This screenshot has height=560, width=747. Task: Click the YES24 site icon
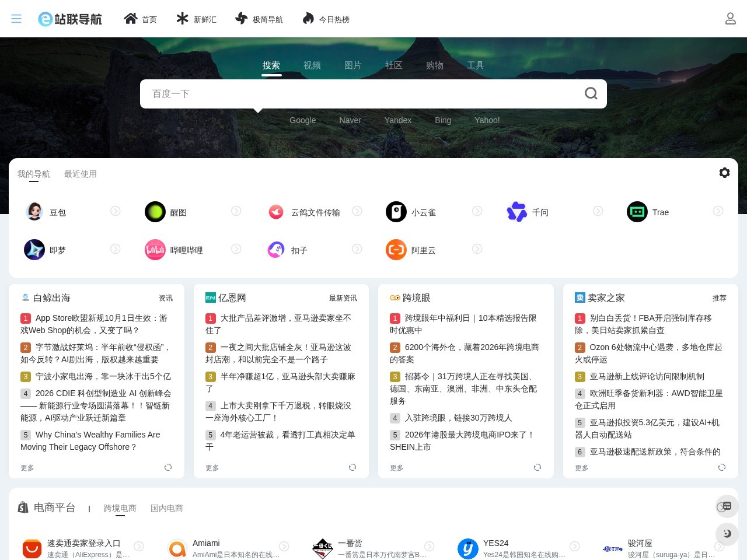[x=468, y=548]
